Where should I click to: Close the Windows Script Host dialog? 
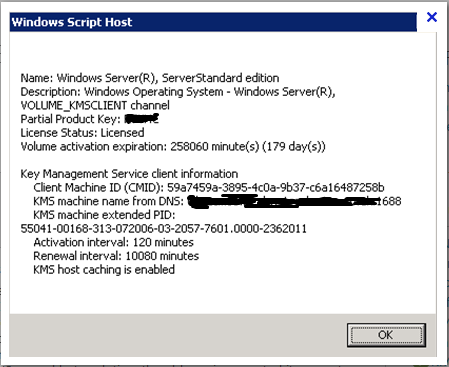pyautogui.click(x=432, y=17)
